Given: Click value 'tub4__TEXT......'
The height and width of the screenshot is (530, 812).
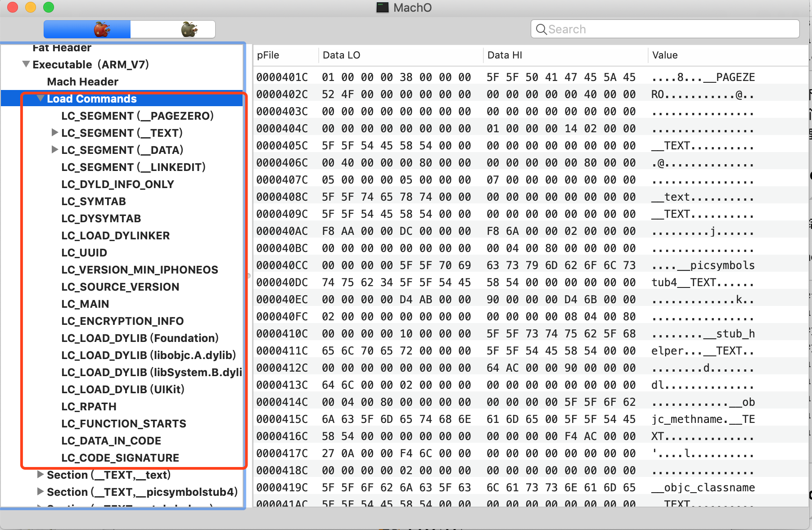Looking at the screenshot, I should tap(703, 282).
